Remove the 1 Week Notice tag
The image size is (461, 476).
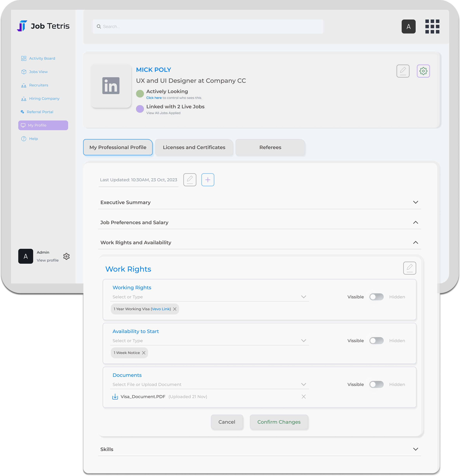point(144,353)
